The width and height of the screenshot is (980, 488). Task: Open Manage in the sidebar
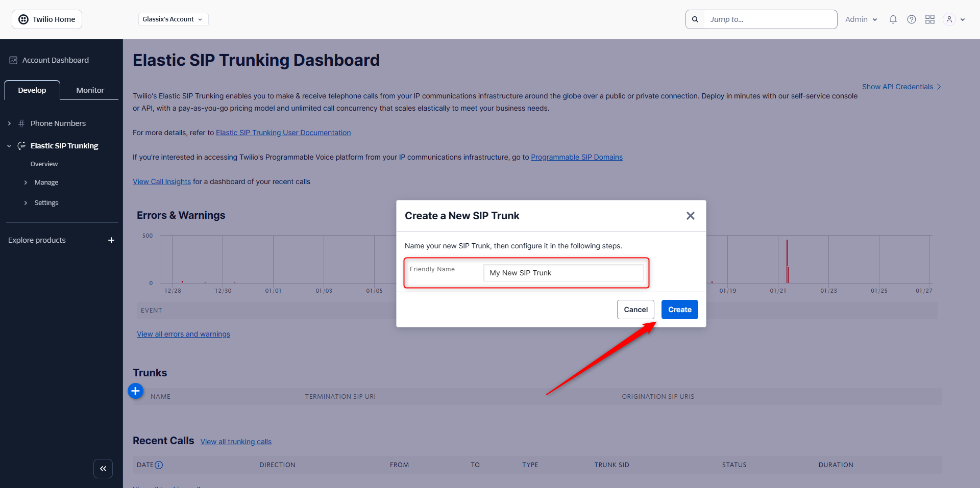coord(46,183)
